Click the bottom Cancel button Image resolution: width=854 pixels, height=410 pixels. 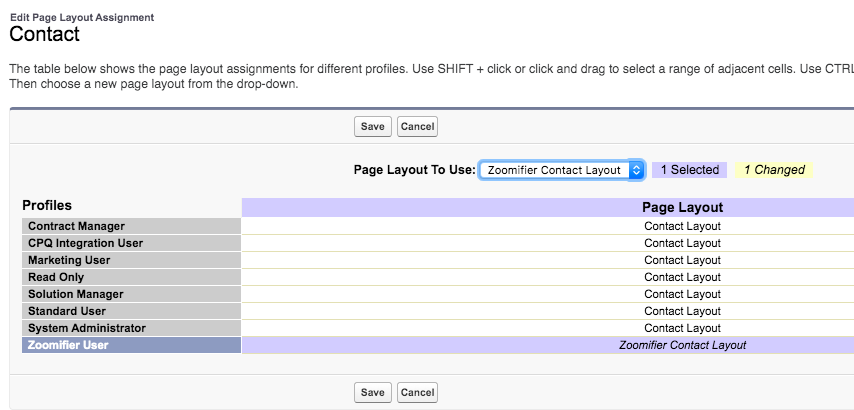[x=417, y=392]
